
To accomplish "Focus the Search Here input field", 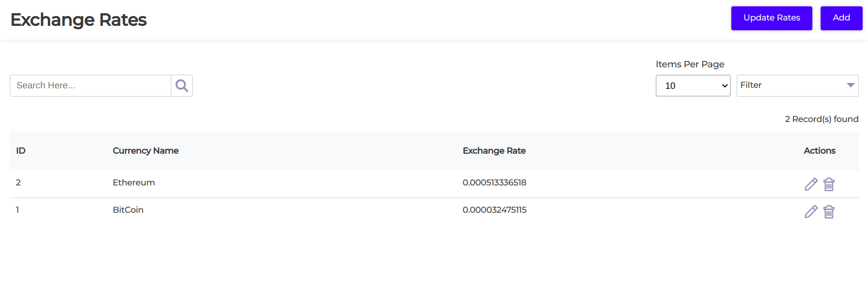I will coord(90,85).
